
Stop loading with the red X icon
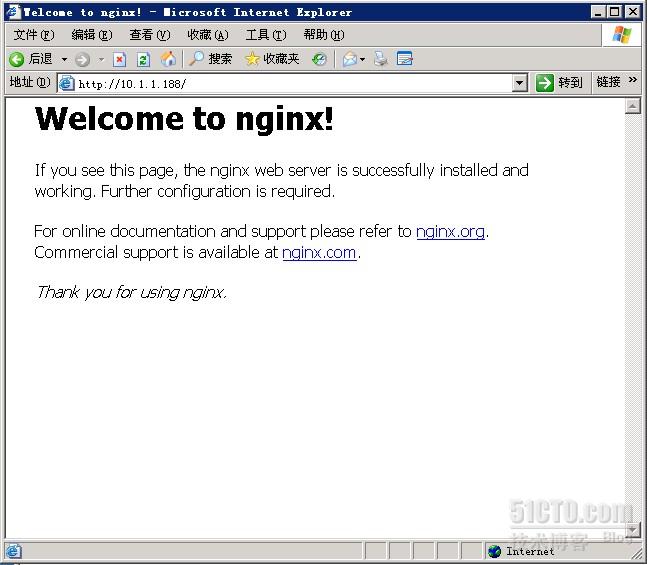pos(119,59)
